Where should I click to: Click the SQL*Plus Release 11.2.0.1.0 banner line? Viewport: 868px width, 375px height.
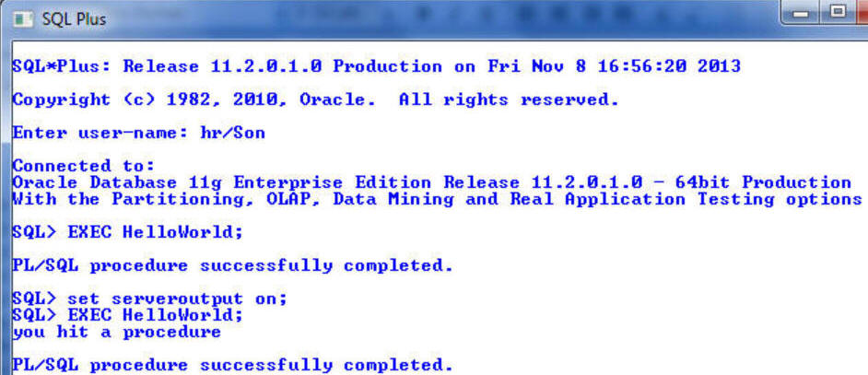pos(377,67)
